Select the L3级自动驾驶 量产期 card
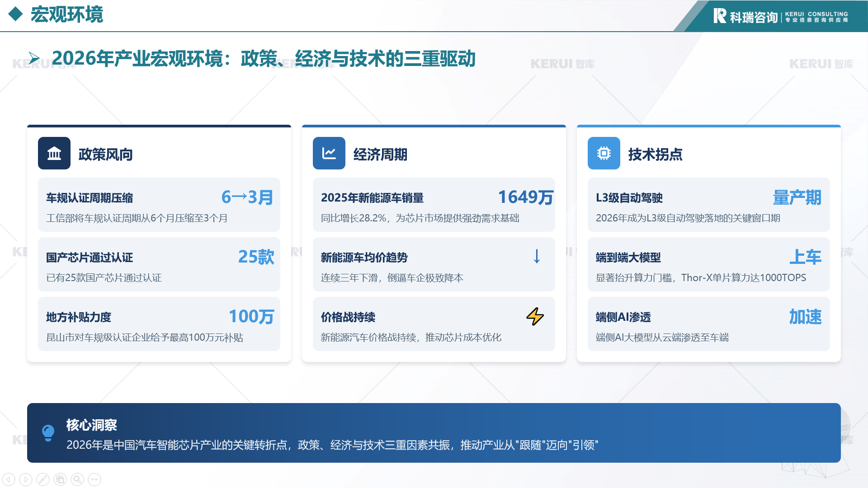The image size is (868, 488). 708,205
